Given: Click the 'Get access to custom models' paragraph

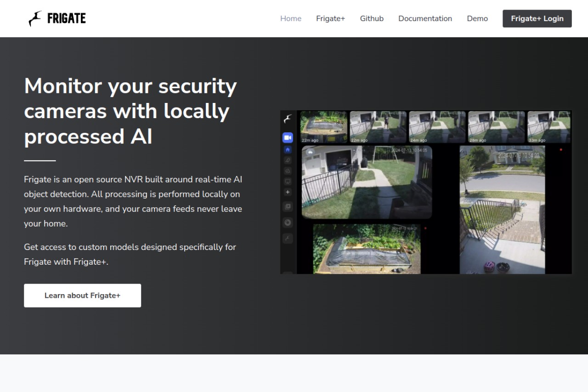Looking at the screenshot, I should pos(130,254).
